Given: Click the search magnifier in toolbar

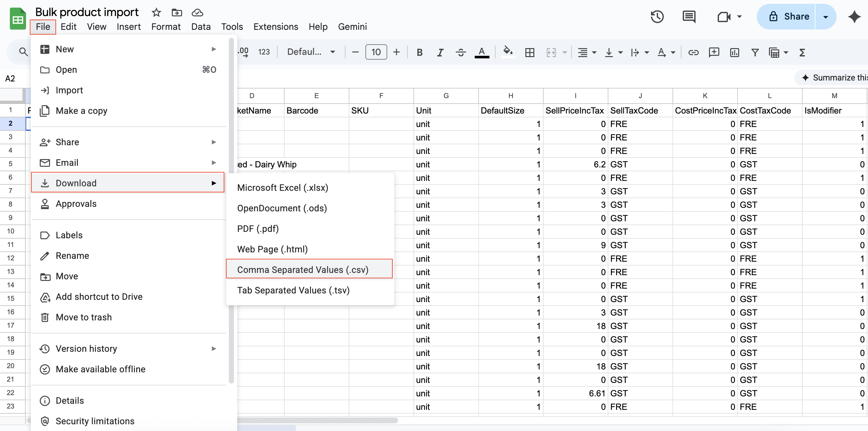Looking at the screenshot, I should pyautogui.click(x=23, y=52).
